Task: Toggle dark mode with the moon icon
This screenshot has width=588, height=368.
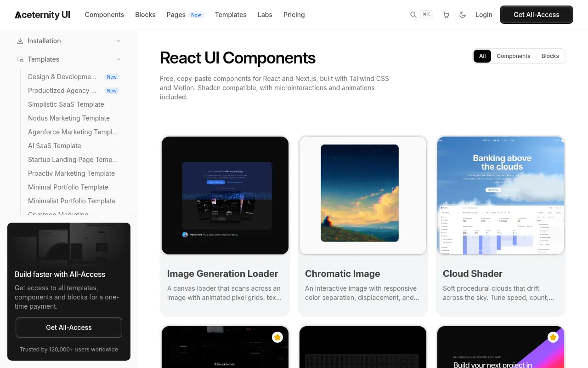Action: 463,15
